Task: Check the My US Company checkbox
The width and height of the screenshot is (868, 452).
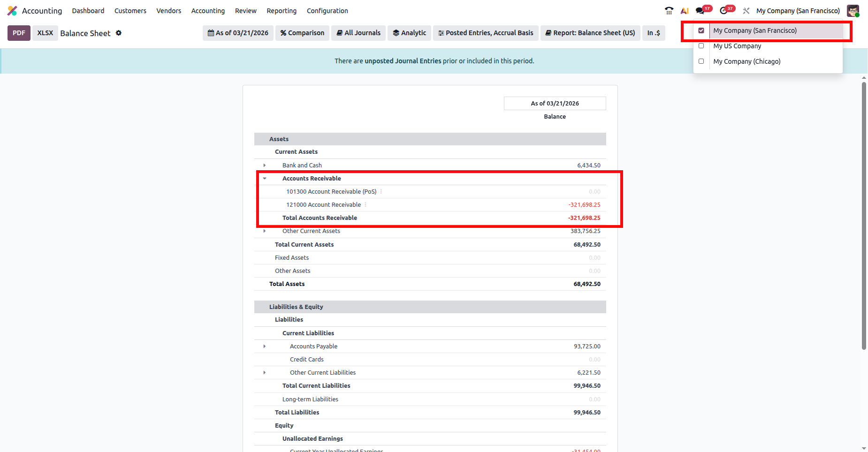Action: tap(701, 46)
